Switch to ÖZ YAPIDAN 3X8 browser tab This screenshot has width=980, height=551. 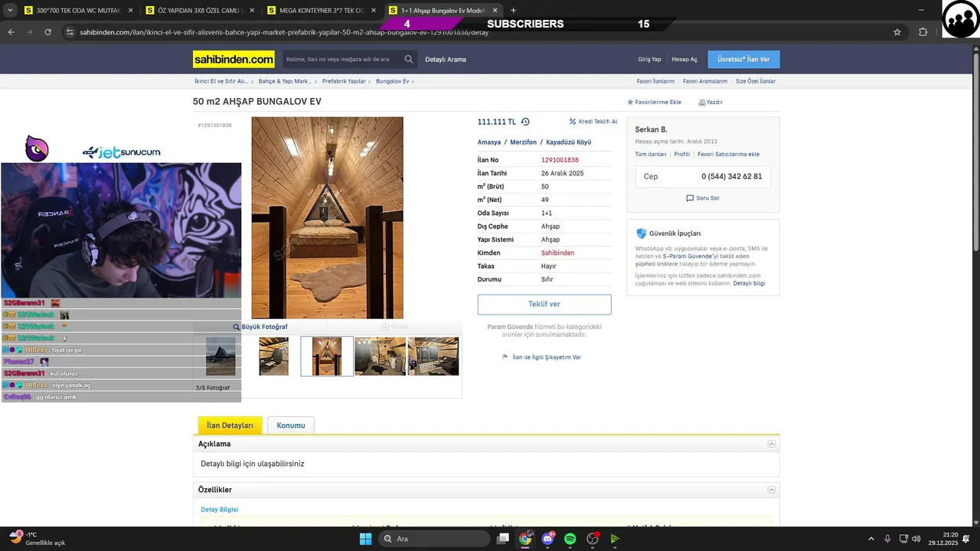click(x=199, y=11)
